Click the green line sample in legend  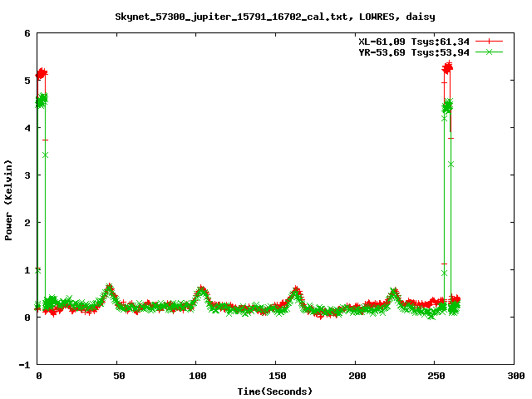489,52
